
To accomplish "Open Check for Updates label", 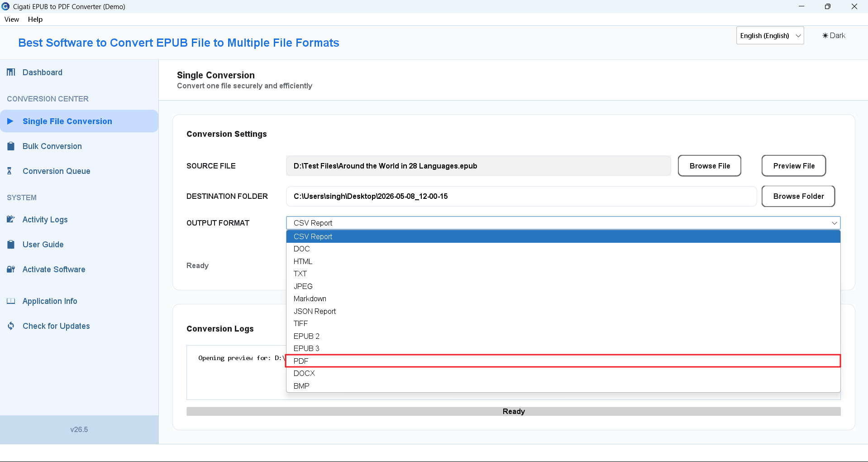I will pyautogui.click(x=56, y=326).
